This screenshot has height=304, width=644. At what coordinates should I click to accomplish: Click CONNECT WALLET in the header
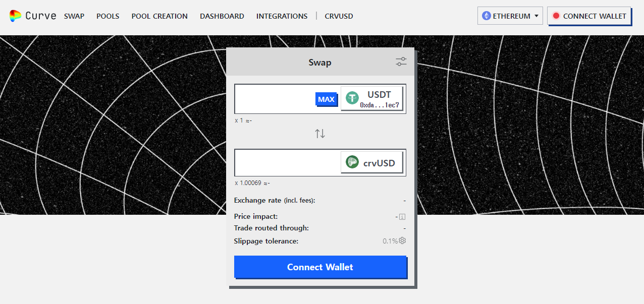click(589, 16)
